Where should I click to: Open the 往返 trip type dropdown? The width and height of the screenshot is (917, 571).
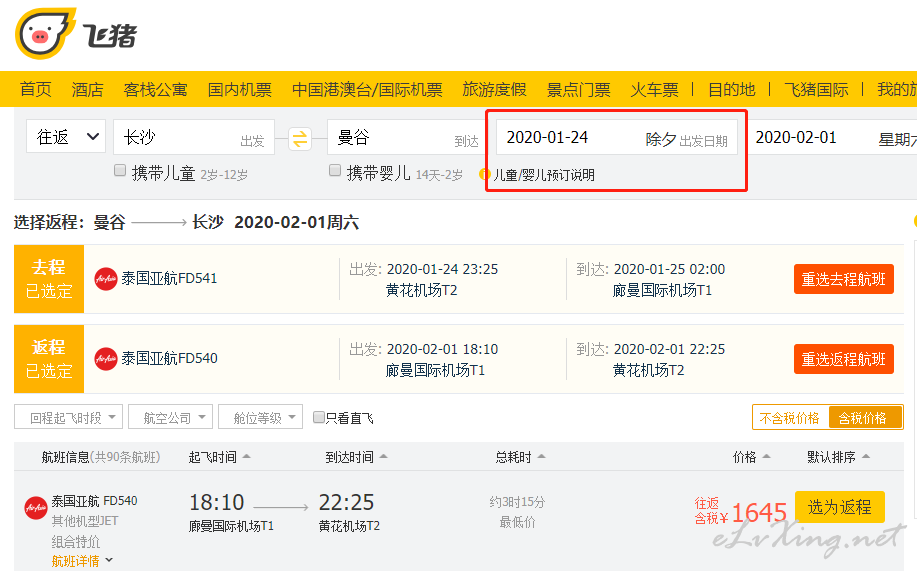pyautogui.click(x=66, y=137)
